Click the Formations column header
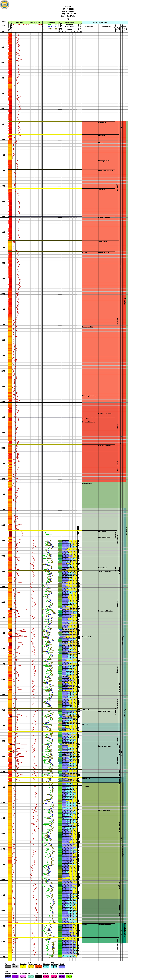 pos(106,27)
